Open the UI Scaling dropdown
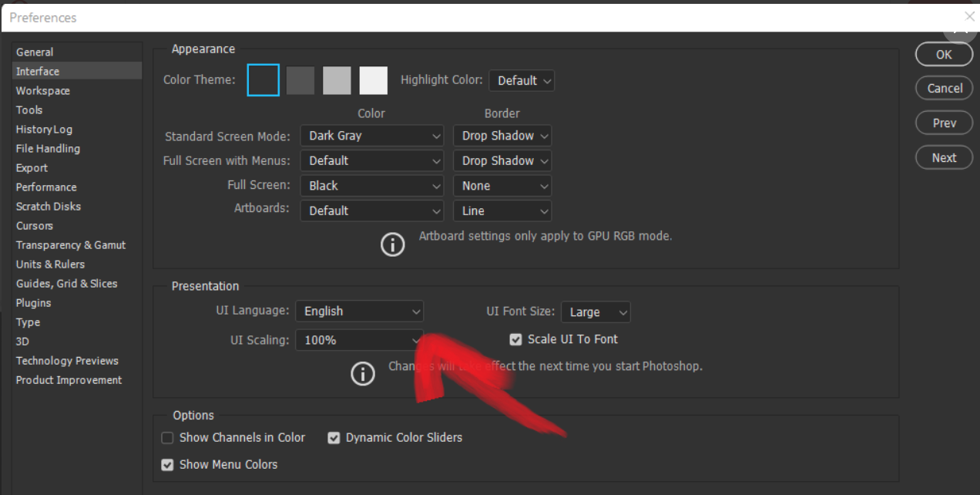The image size is (980, 495). tap(359, 339)
